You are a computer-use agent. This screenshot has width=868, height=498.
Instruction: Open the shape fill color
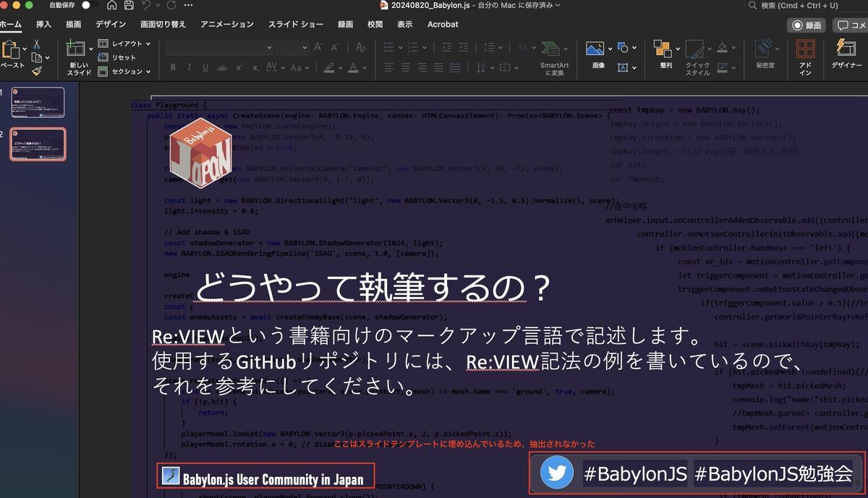pyautogui.click(x=722, y=48)
